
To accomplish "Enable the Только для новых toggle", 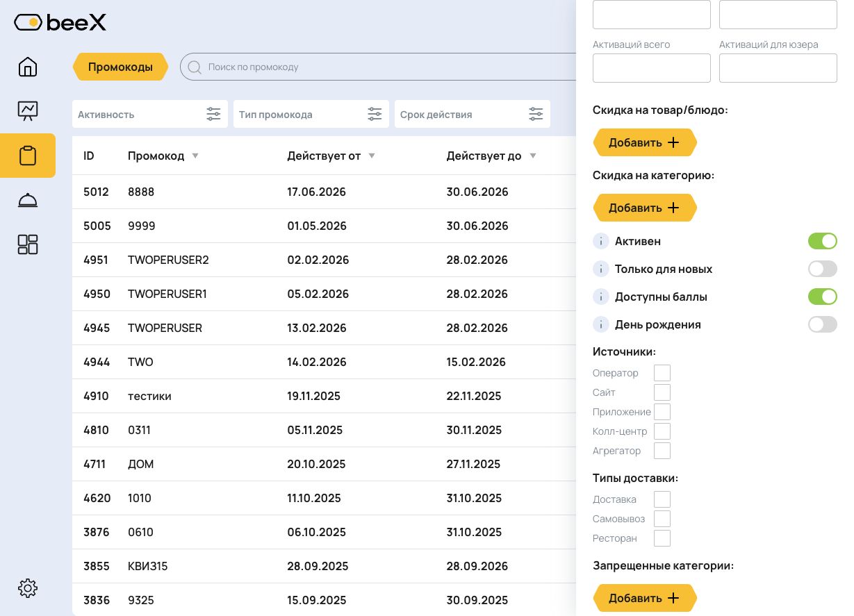I will pos(822,269).
